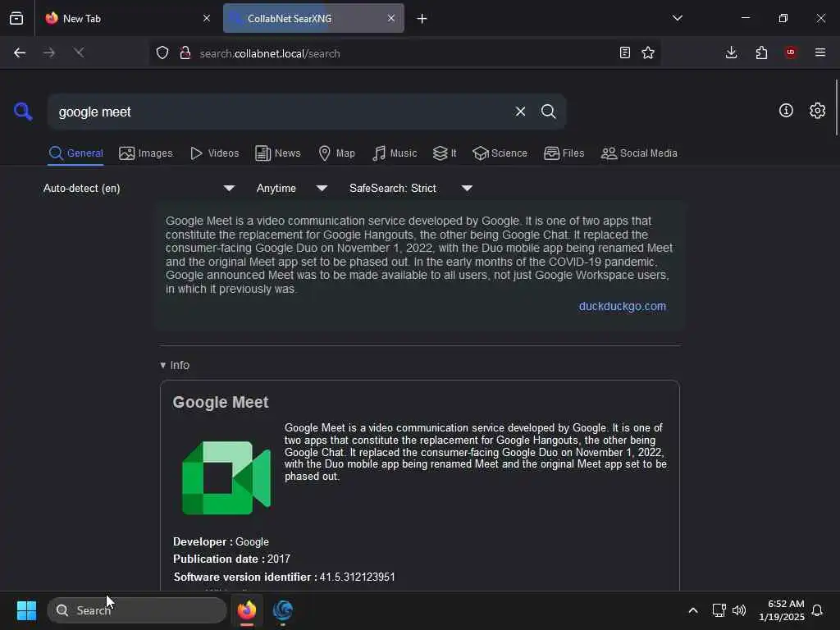Switch to the Music category
840x630 pixels.
coord(395,153)
